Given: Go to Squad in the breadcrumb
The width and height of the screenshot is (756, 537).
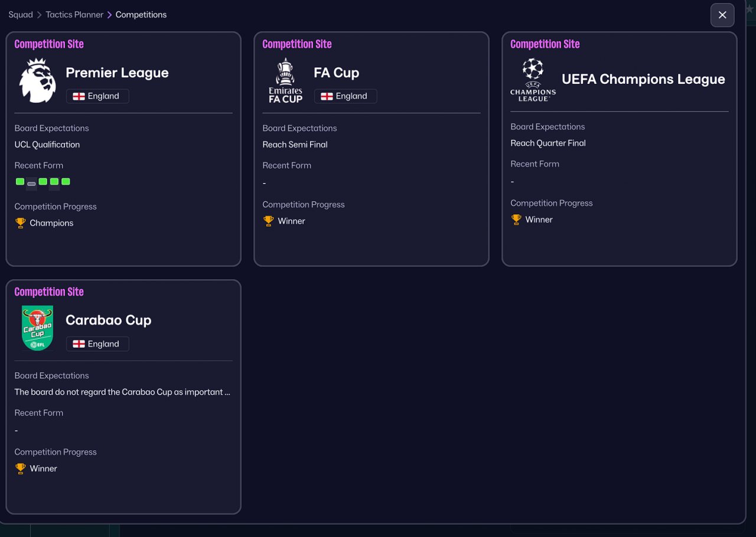Looking at the screenshot, I should click(x=21, y=15).
